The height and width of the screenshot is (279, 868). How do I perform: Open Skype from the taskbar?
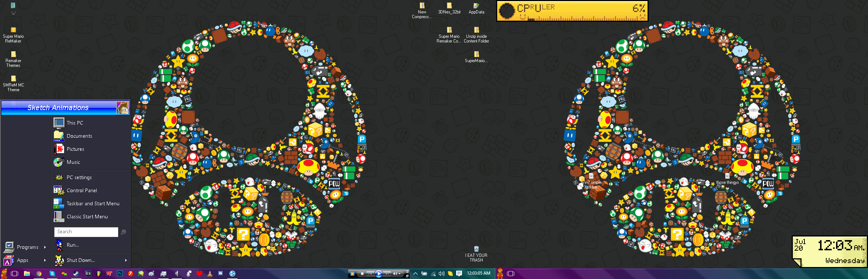point(52,274)
